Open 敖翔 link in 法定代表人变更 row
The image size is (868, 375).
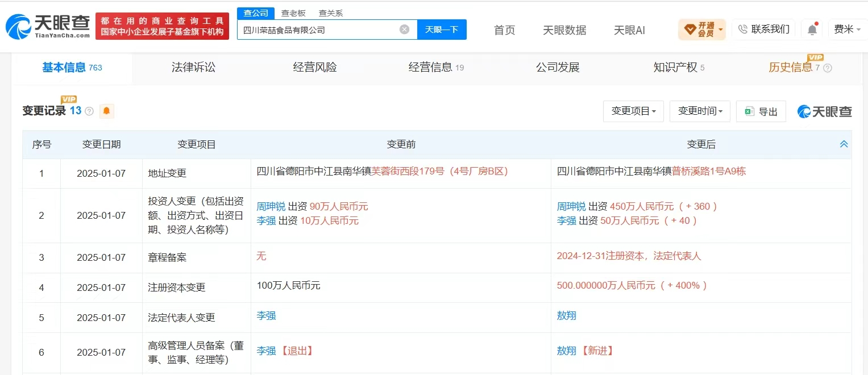566,315
